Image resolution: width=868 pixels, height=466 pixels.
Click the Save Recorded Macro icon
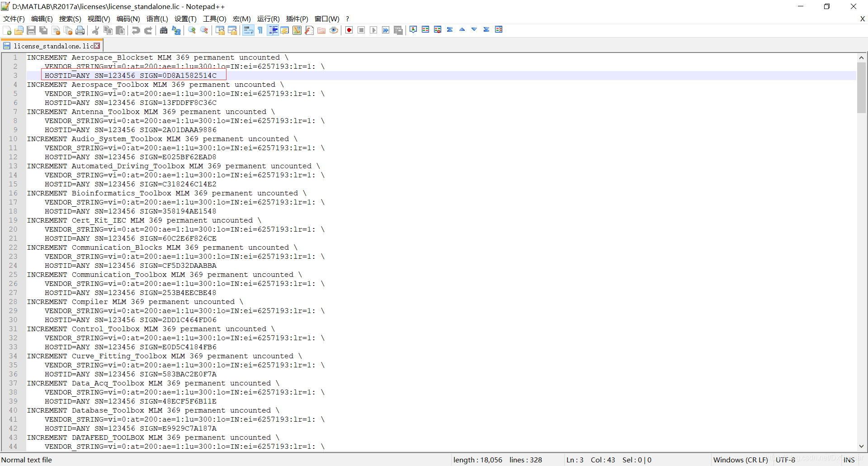pos(398,30)
